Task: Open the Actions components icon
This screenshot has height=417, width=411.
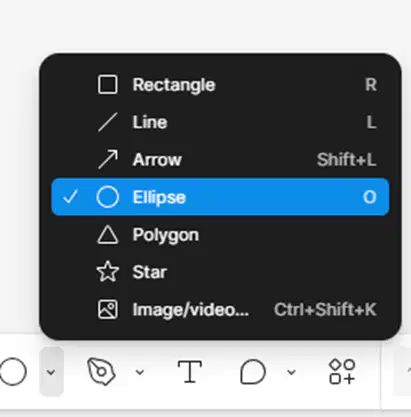Action: tap(342, 372)
